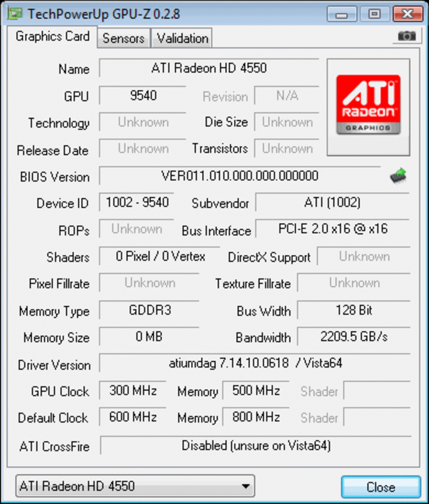Click the camera screenshot icon
The height and width of the screenshot is (504, 429).
(406, 36)
